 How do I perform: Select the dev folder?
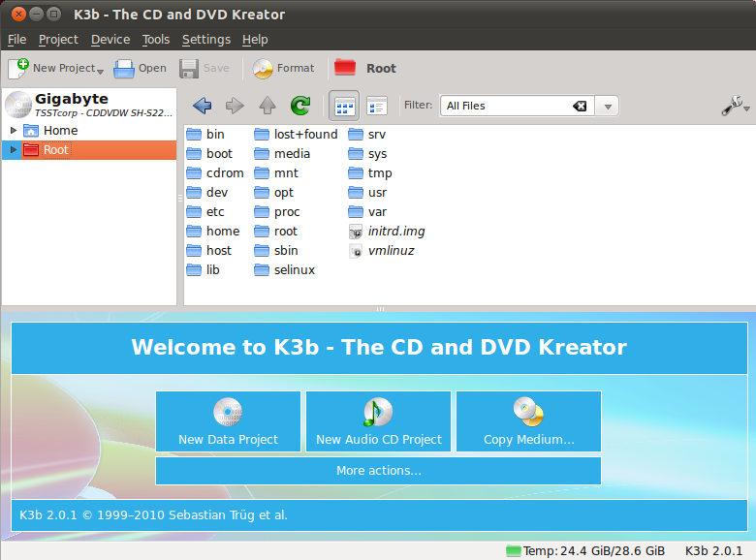tap(207, 192)
